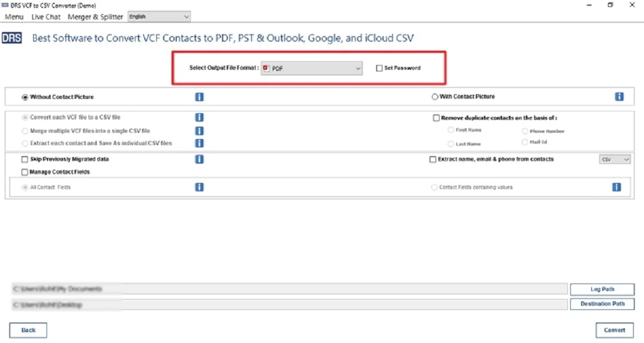
Task: Open Merger & Splitter menu item
Action: coord(95,17)
